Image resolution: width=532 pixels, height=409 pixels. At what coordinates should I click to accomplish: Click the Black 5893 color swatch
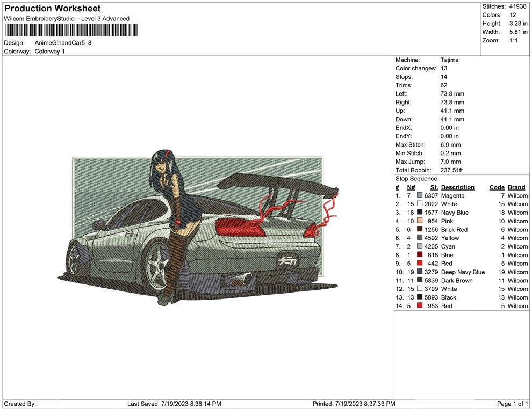pos(420,297)
